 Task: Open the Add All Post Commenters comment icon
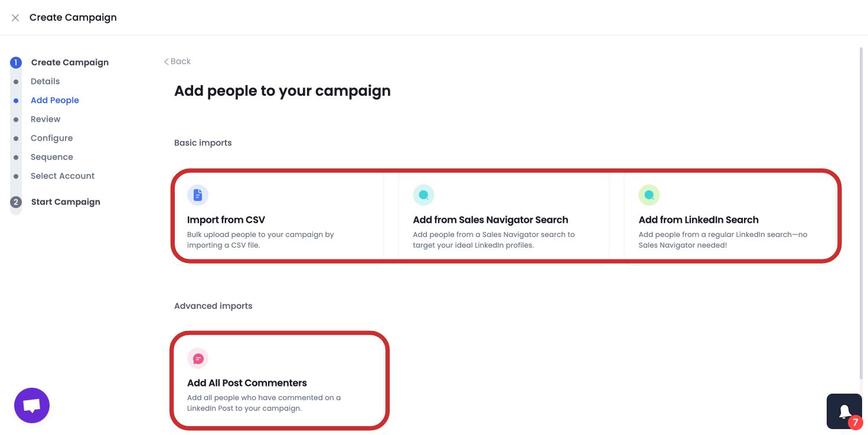[198, 358]
